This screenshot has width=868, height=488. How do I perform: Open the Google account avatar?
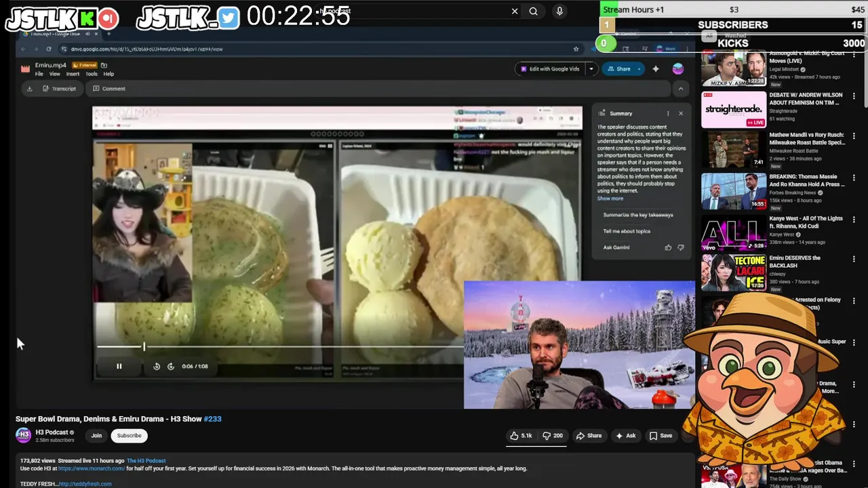[x=677, y=68]
